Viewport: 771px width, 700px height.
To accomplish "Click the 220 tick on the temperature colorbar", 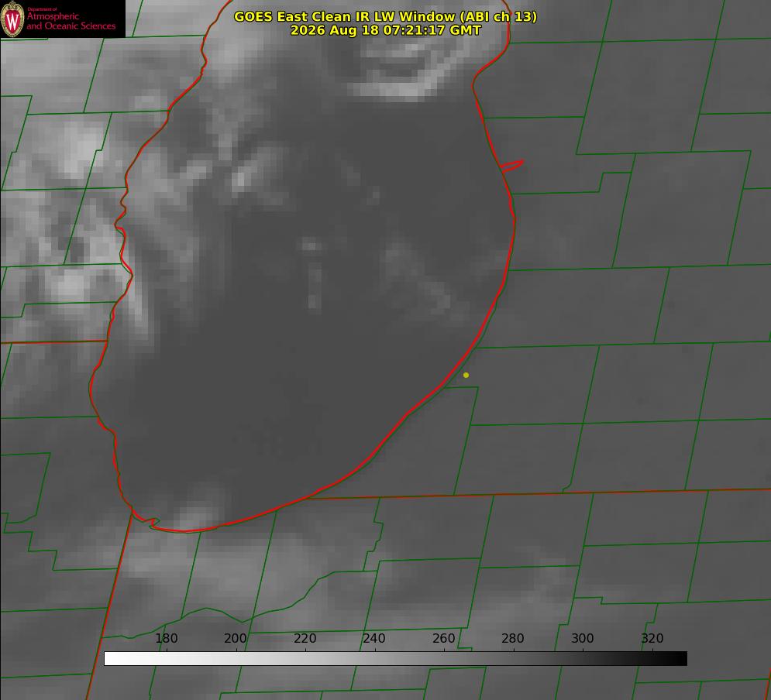I will tap(305, 638).
